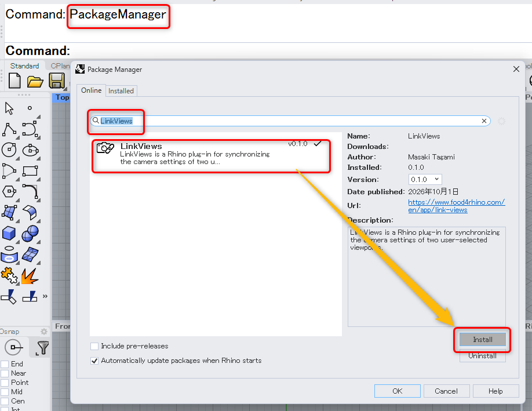Select the Ellipse tool
This screenshot has width=532, height=411.
pos(30,150)
